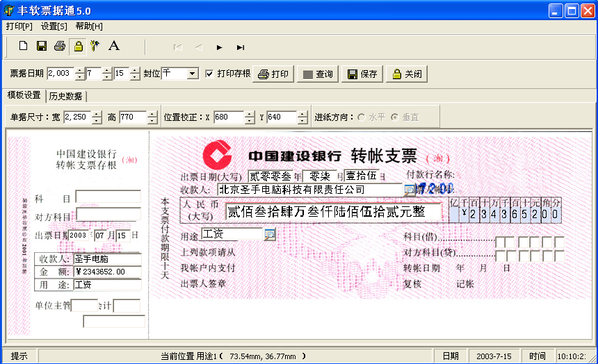
Task: Click the status bar date 2003-7-15
Action: (x=494, y=356)
